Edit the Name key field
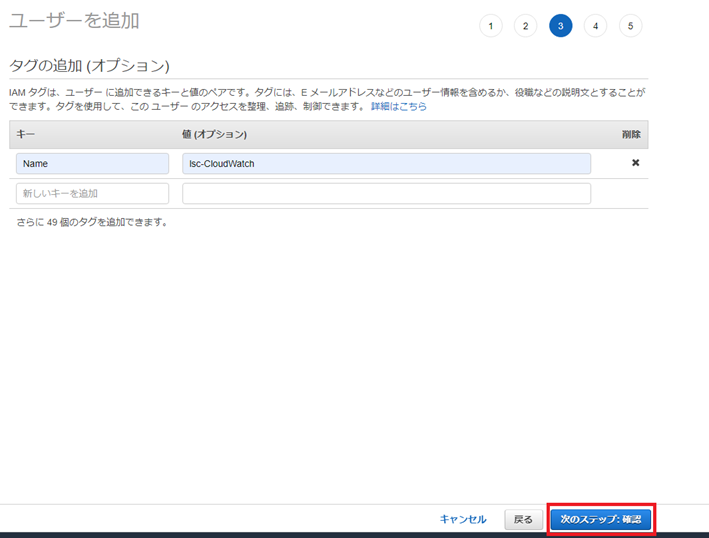The image size is (709, 538). click(92, 164)
